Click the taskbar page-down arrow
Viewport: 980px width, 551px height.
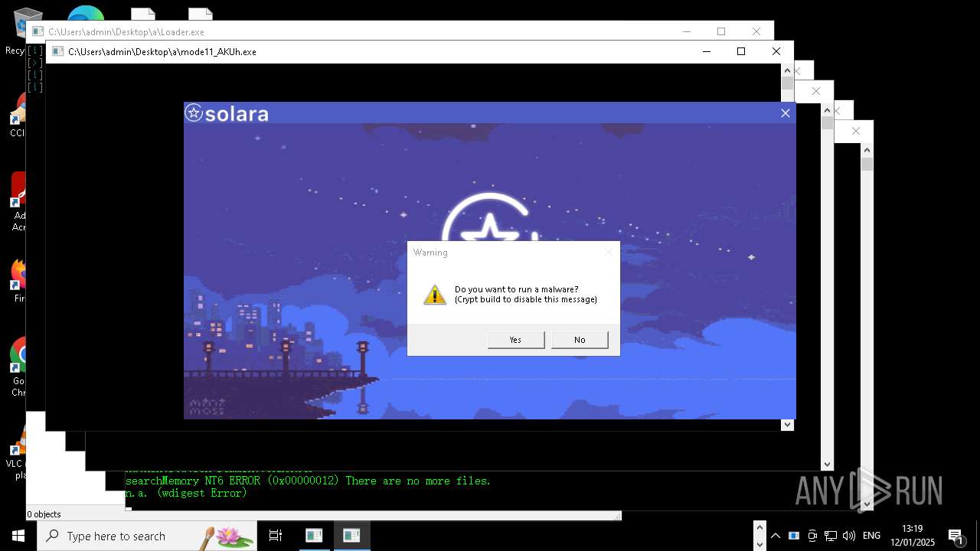759,544
